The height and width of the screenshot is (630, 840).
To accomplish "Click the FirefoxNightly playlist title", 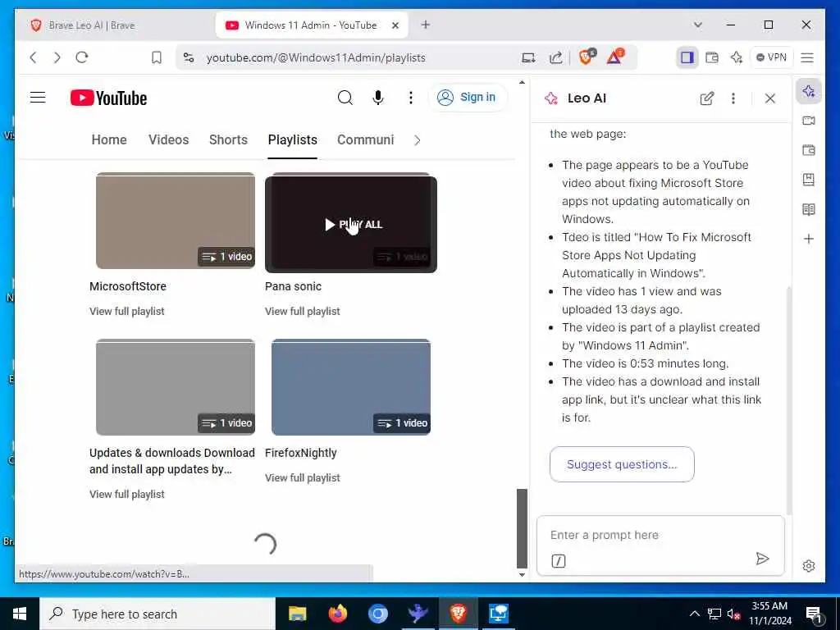I will point(300,453).
